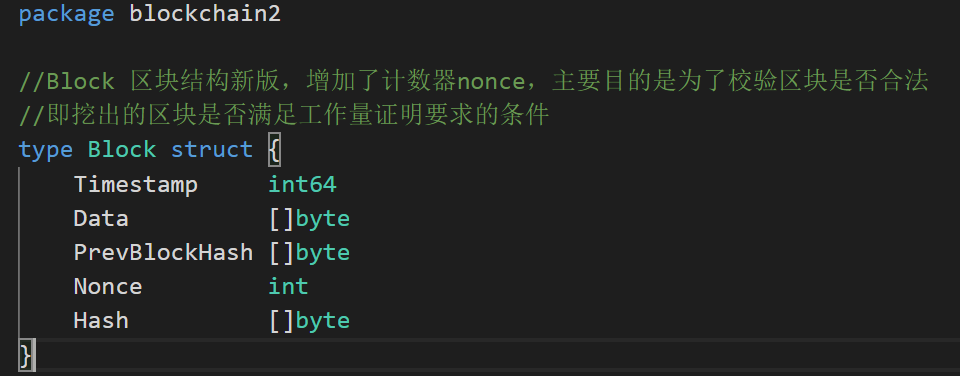Place cursor at the opening curly brace

coord(274,150)
